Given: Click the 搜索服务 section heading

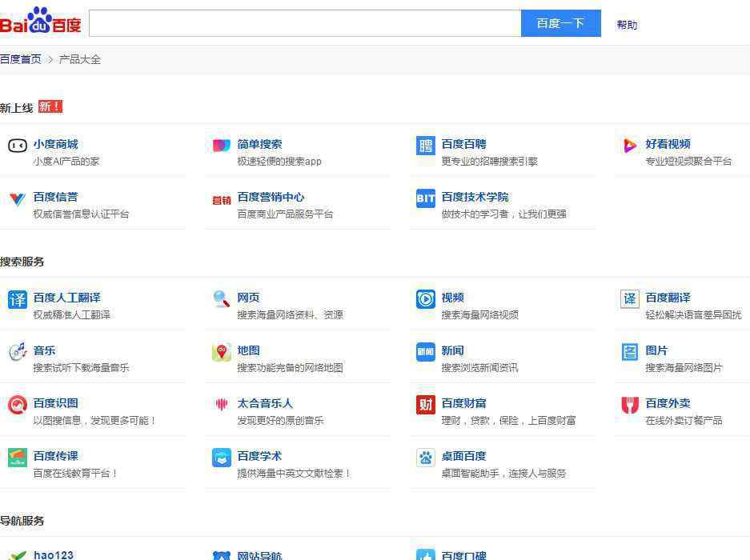Looking at the screenshot, I should coord(22,262).
